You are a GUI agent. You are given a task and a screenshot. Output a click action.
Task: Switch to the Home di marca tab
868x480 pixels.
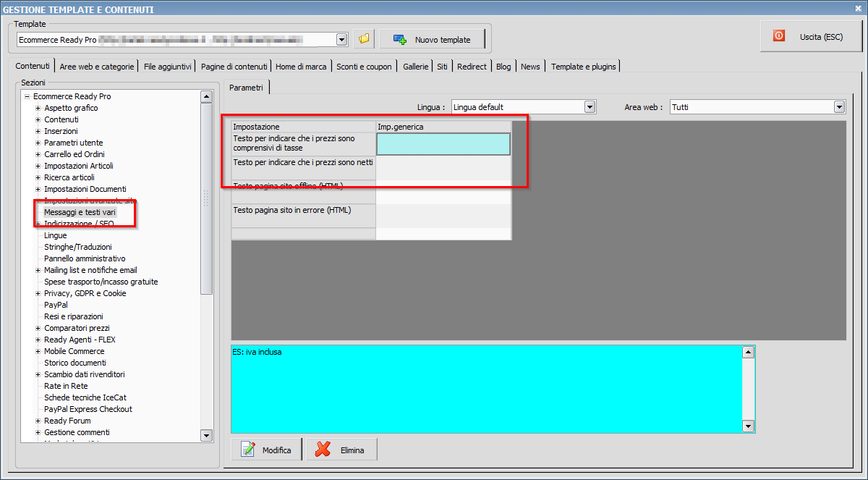301,66
